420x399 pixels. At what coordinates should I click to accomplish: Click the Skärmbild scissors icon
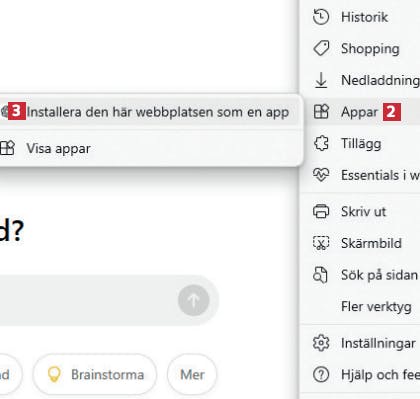tap(321, 243)
